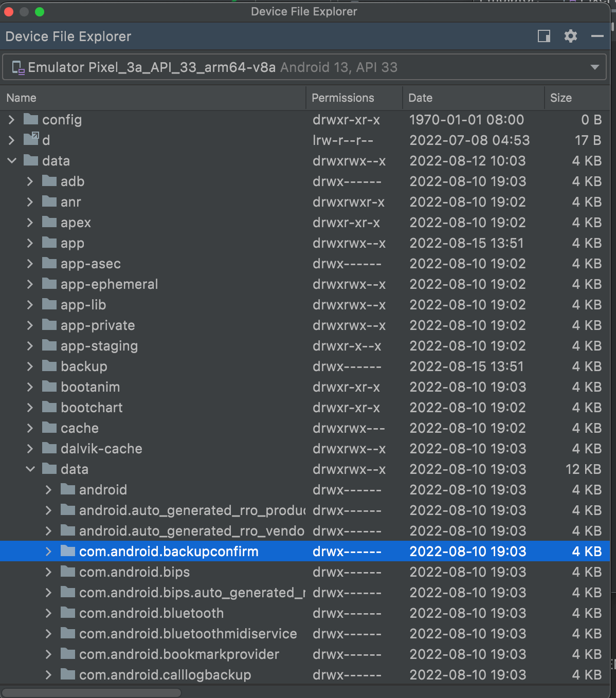Open the emulator device dropdown
Viewport: 616px width, 698px height.
594,67
